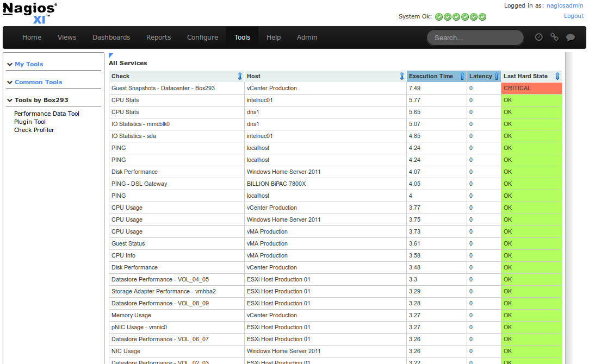Image resolution: width=589 pixels, height=364 pixels.
Task: Select the CRITICAL state cell
Action: tap(531, 88)
